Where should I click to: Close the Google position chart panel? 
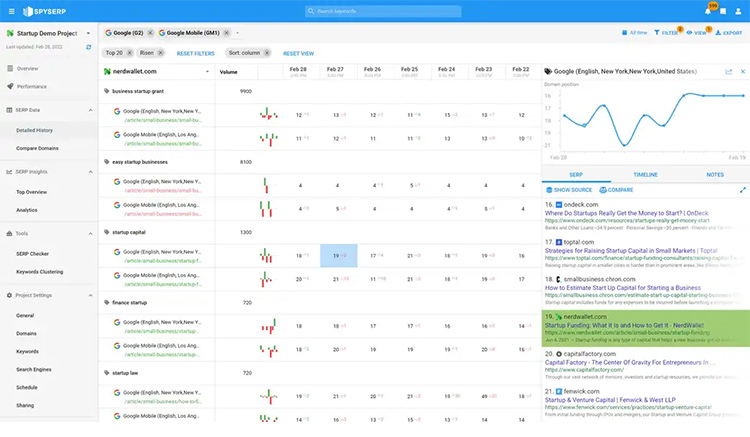742,72
